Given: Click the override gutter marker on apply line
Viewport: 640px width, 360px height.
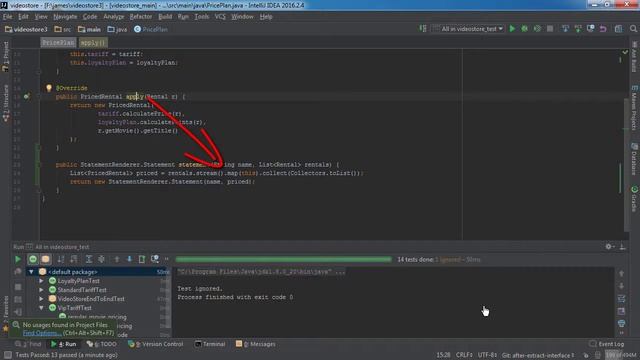Looking at the screenshot, I should point(27,97).
